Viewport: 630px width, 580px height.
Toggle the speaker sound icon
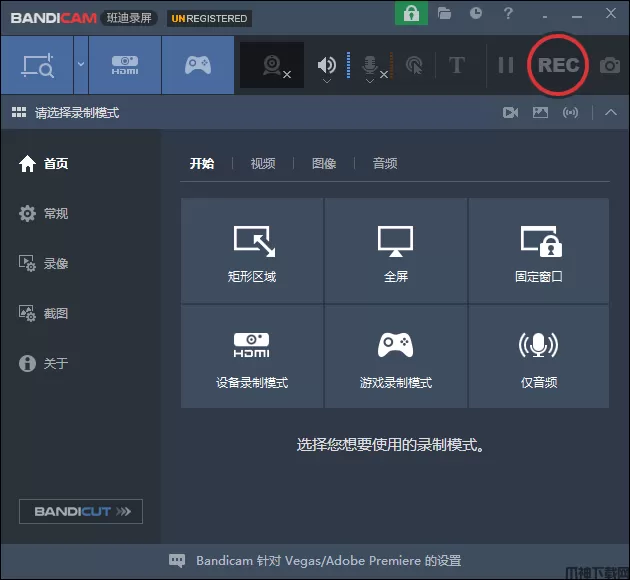(x=327, y=65)
